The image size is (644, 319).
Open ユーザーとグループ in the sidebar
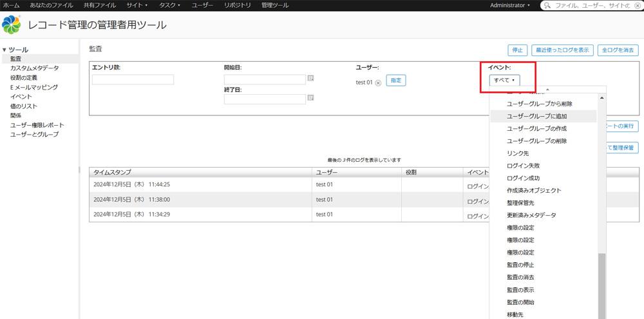coord(35,135)
